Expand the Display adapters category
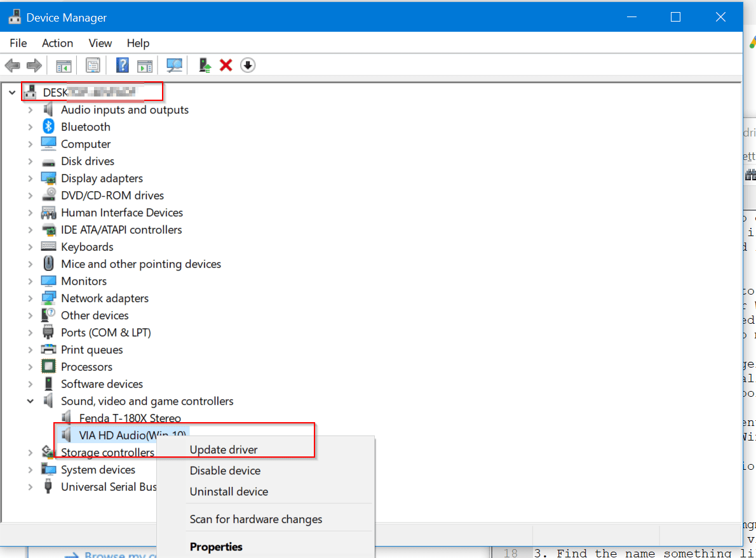756x558 pixels. pyautogui.click(x=30, y=178)
